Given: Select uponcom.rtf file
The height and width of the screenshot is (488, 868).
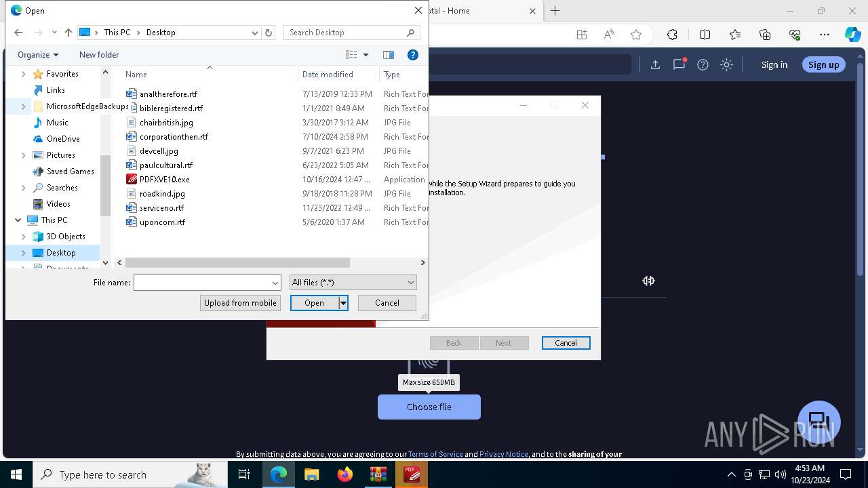Looking at the screenshot, I should 162,222.
